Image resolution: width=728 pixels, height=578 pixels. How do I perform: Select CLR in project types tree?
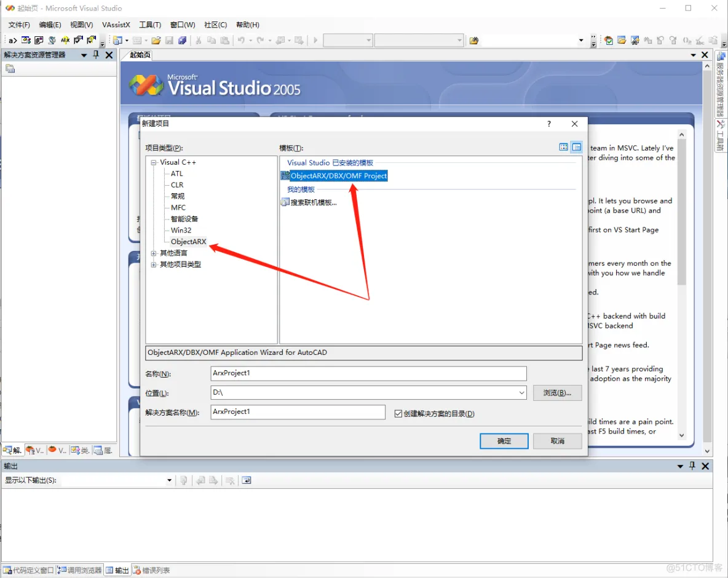click(177, 184)
